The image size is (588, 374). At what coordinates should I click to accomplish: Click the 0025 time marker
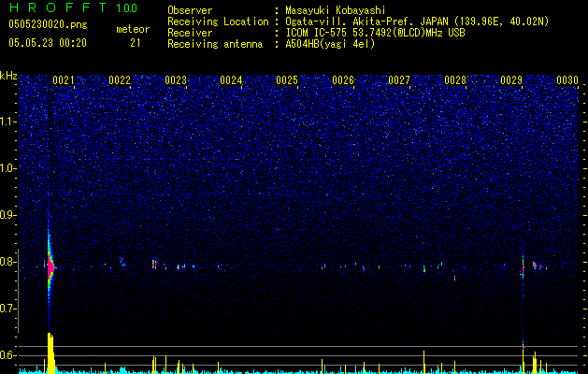point(287,80)
